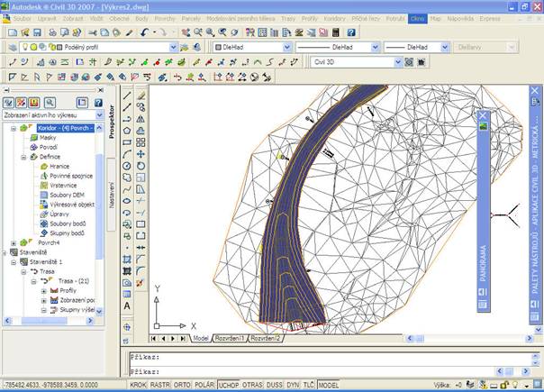Click the calculator icon in the toolbar
The width and height of the screenshot is (544, 392).
coord(335,32)
